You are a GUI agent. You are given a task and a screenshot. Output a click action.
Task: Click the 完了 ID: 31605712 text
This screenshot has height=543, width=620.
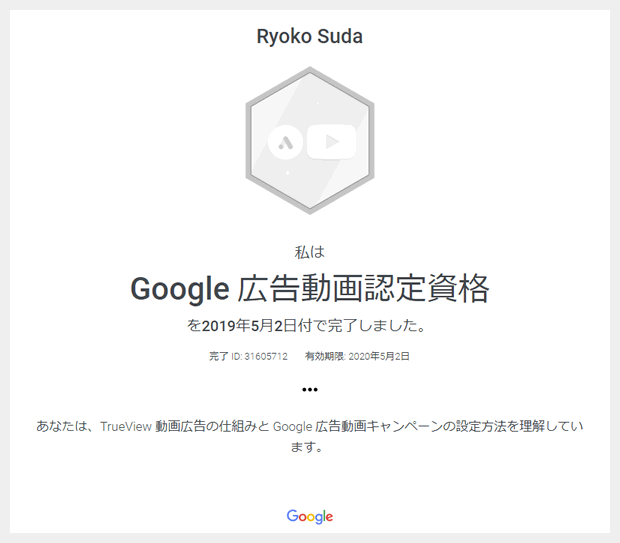pyautogui.click(x=248, y=356)
